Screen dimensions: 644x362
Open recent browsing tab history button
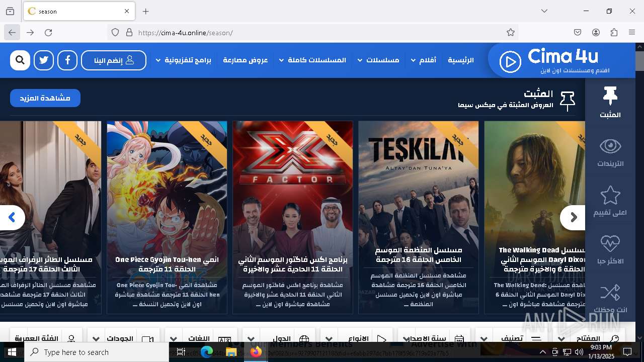point(10,11)
